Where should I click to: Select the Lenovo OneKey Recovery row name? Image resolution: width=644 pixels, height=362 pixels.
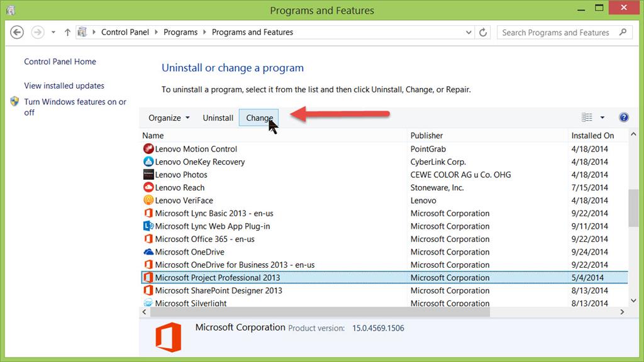199,162
